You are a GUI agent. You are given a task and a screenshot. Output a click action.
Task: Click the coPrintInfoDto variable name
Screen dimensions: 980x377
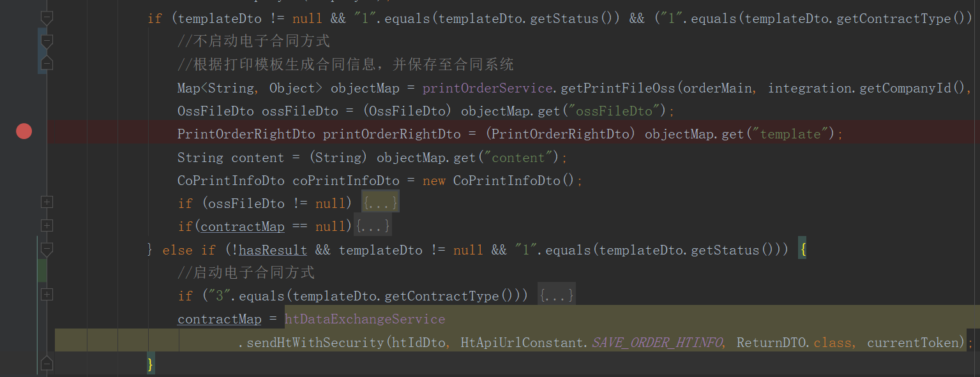(x=346, y=181)
